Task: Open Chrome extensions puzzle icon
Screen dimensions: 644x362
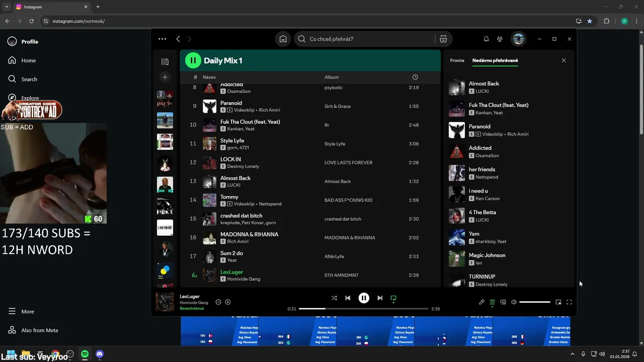Action: [x=606, y=21]
